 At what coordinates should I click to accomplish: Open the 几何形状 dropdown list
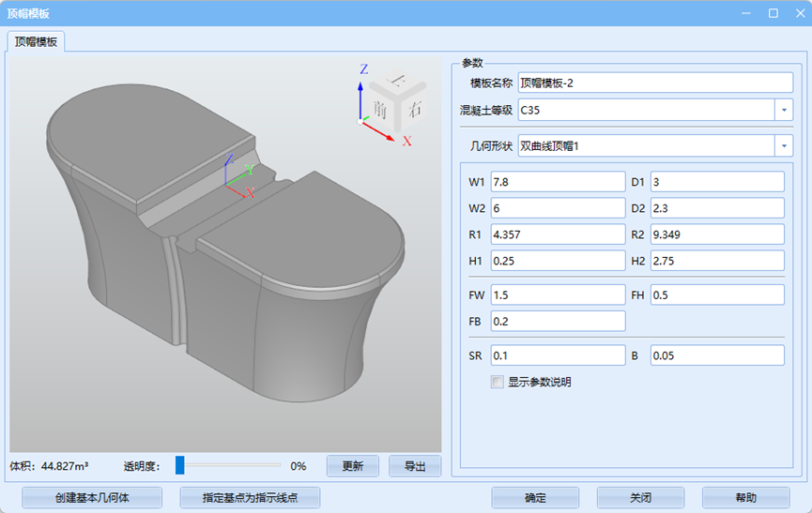784,145
